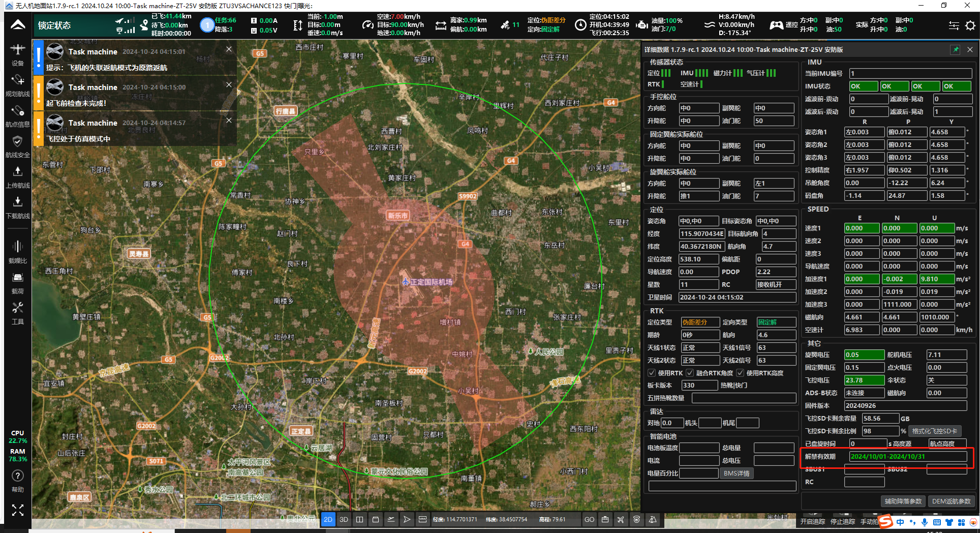Dismiss the 起飞前检查未完成 notification
980x533 pixels.
229,84
